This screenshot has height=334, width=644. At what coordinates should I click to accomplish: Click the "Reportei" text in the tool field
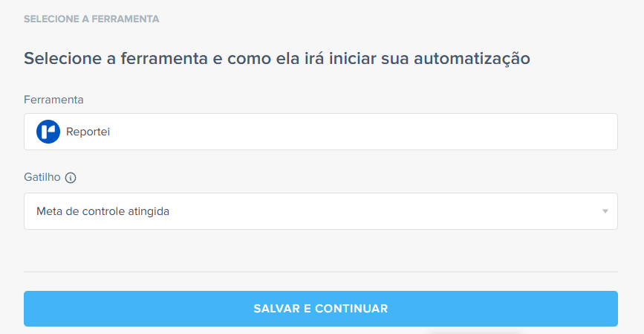[x=88, y=132]
